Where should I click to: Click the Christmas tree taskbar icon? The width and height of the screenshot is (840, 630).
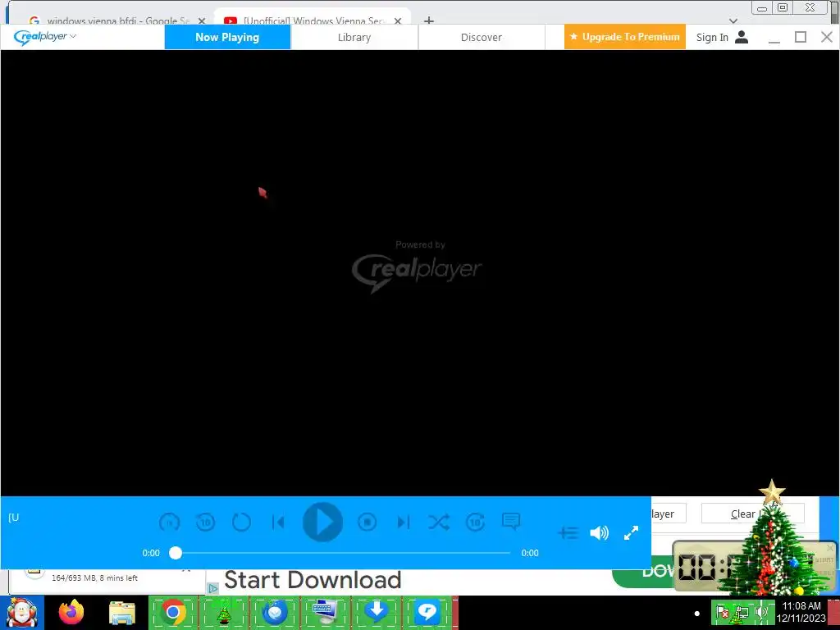tap(224, 612)
